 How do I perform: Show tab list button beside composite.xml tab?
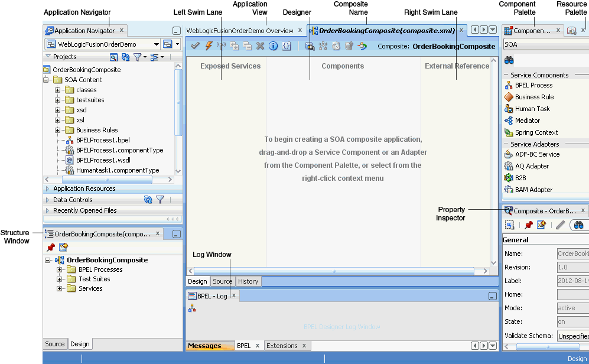point(493,30)
